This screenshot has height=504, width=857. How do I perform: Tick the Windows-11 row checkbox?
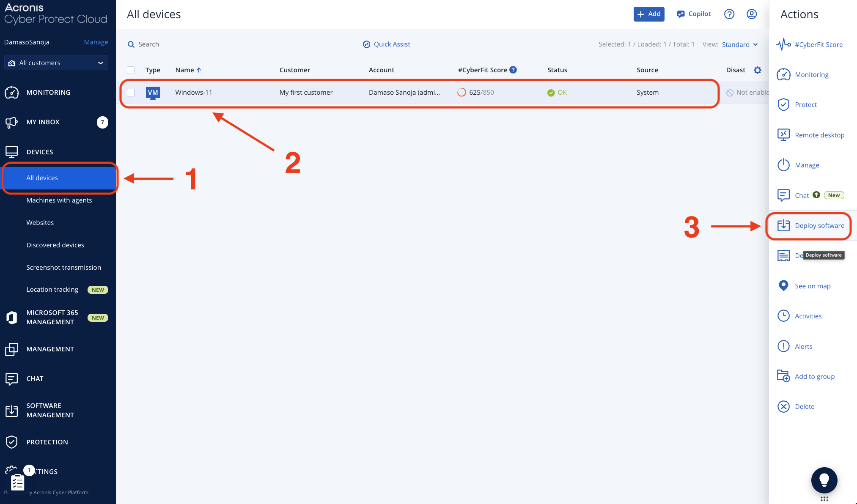131,93
